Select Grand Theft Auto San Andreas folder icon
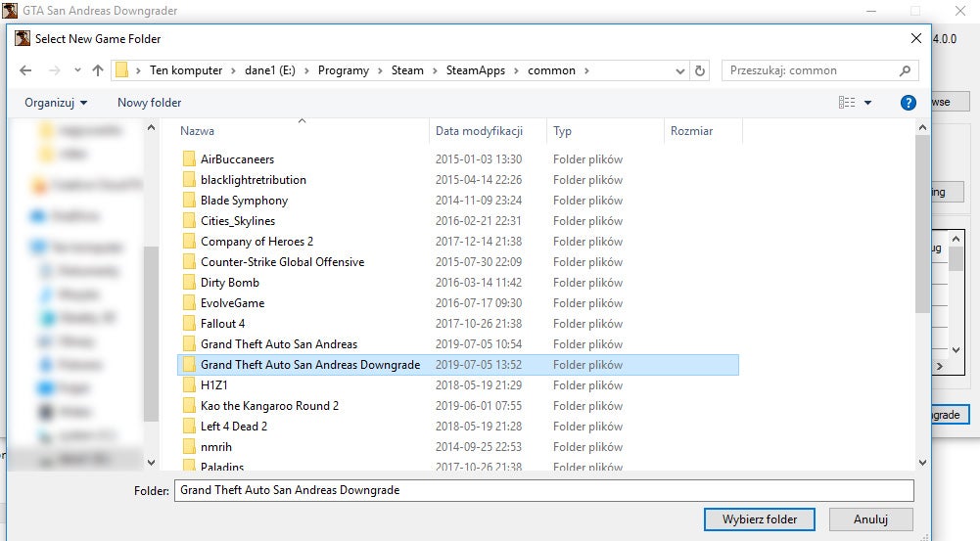This screenshot has height=541, width=980. (189, 344)
